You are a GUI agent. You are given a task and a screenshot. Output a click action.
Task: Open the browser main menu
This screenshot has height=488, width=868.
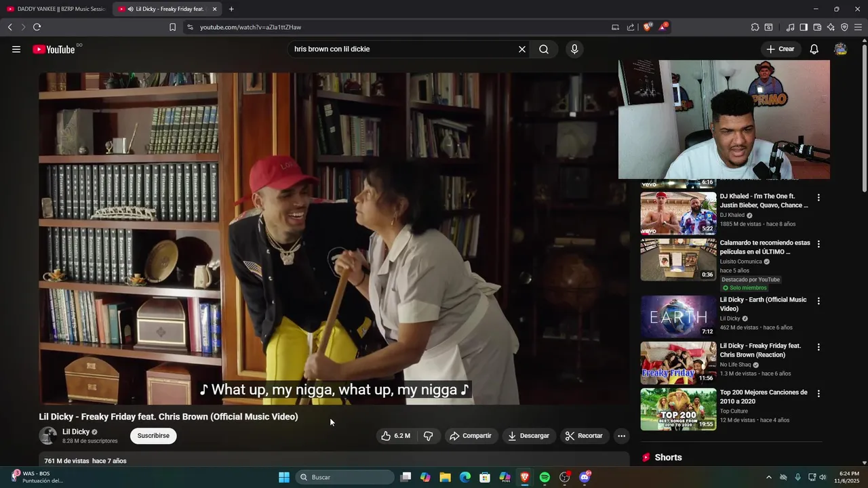tap(859, 27)
